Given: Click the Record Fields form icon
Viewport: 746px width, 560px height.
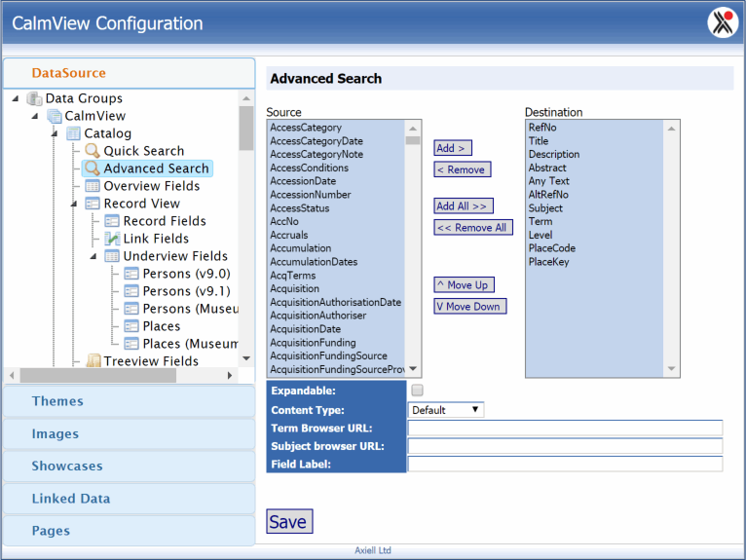Looking at the screenshot, I should coord(112,221).
